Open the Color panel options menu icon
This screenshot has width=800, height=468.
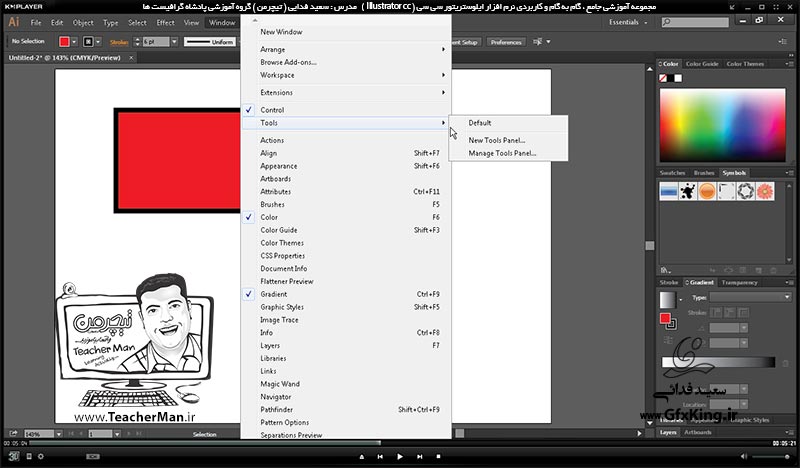click(789, 64)
